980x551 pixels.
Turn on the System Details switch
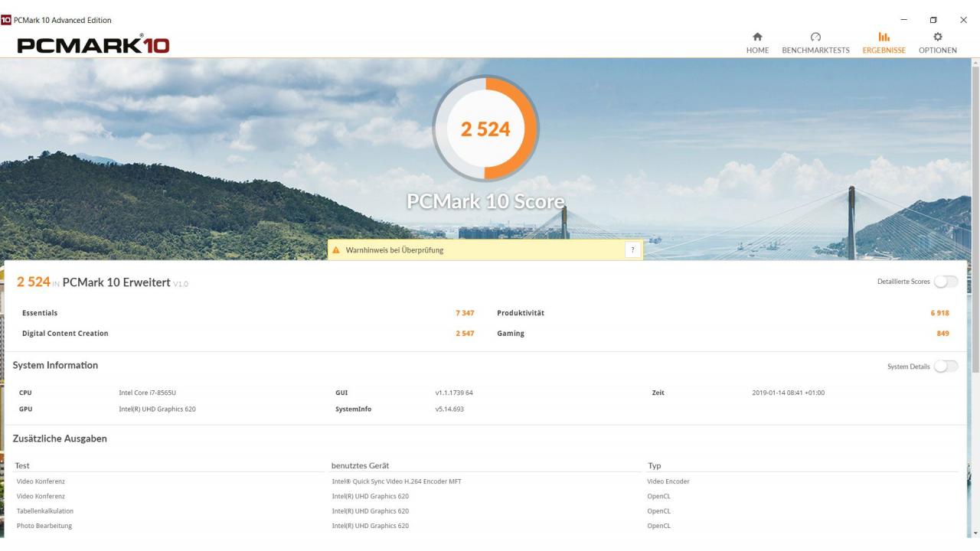click(946, 367)
